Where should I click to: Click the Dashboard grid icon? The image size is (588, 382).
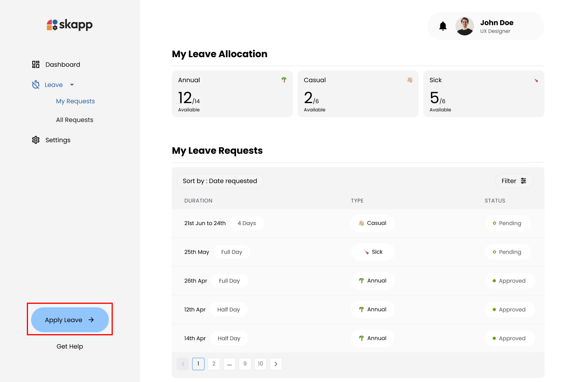[x=36, y=65]
